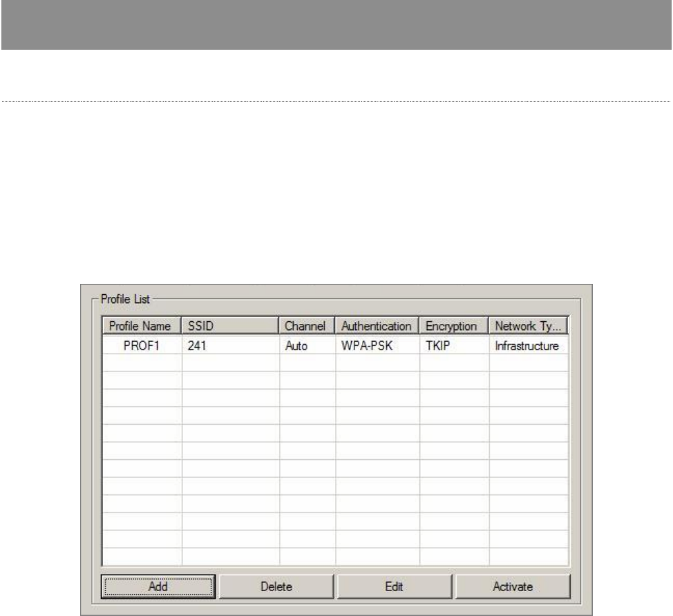Click the Auto channel cell

[296, 346]
